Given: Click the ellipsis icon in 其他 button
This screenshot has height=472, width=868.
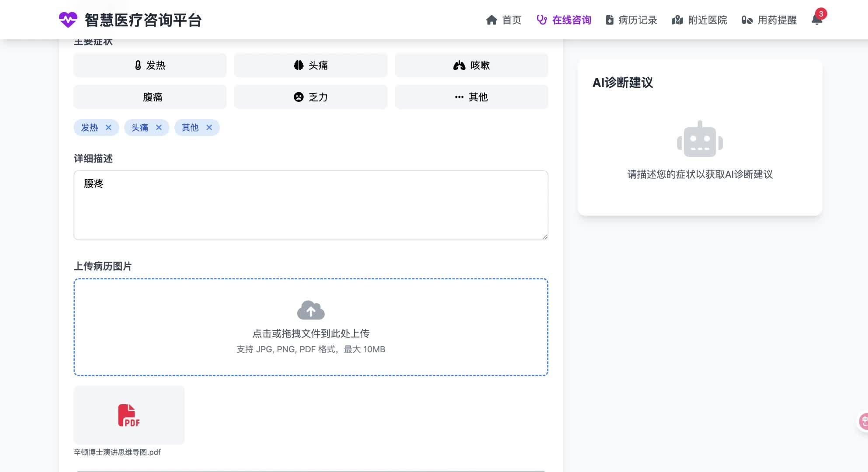Looking at the screenshot, I should coord(459,97).
